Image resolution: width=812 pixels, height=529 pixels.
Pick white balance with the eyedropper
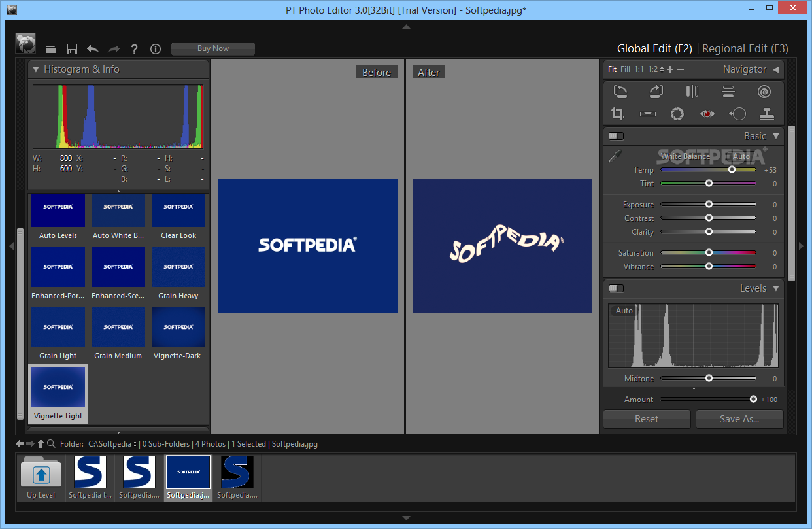tap(615, 157)
